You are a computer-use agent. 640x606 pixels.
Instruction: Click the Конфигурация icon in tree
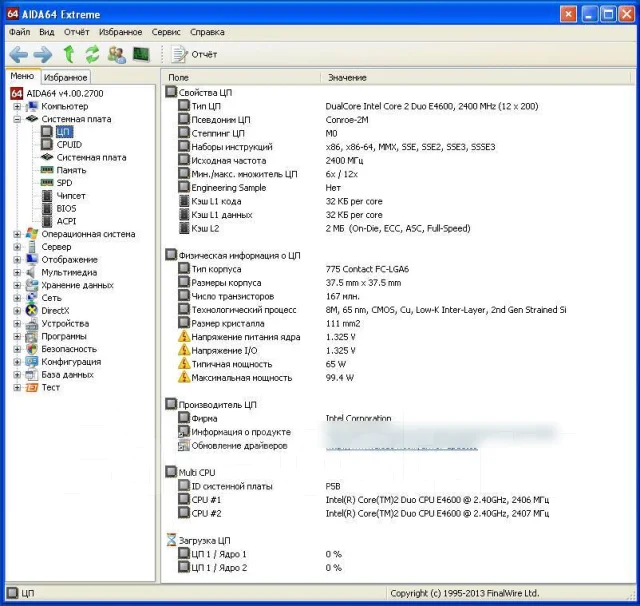click(31, 362)
